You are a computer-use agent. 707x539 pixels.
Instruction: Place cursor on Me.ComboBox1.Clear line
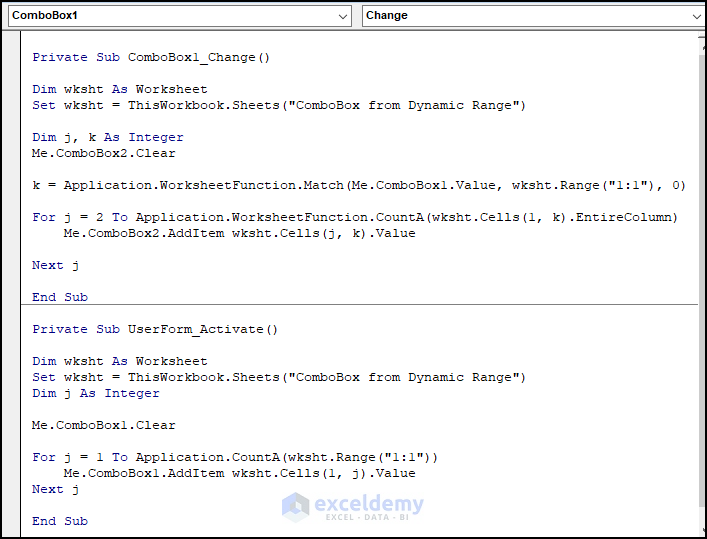(x=104, y=425)
